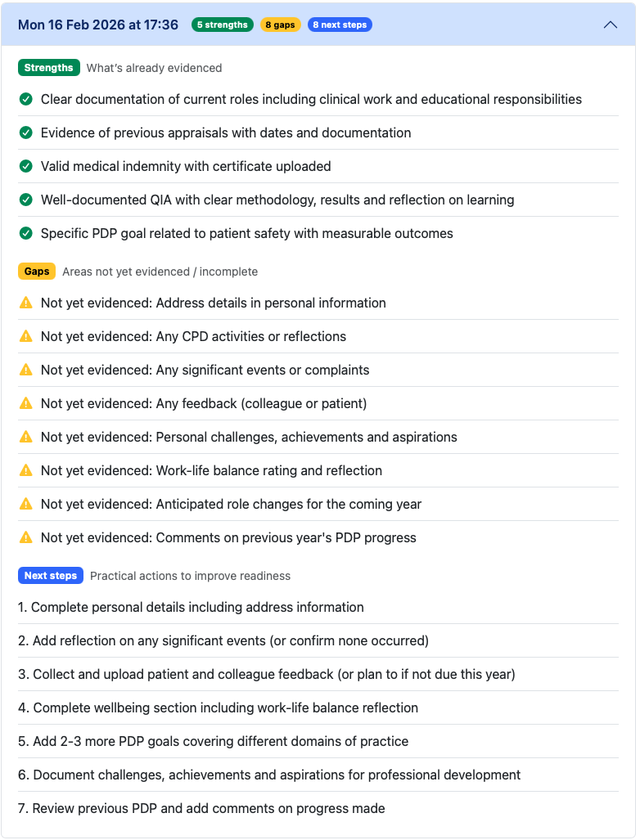The height and width of the screenshot is (840, 640).
Task: Select the green Strengths section label
Action: [49, 68]
